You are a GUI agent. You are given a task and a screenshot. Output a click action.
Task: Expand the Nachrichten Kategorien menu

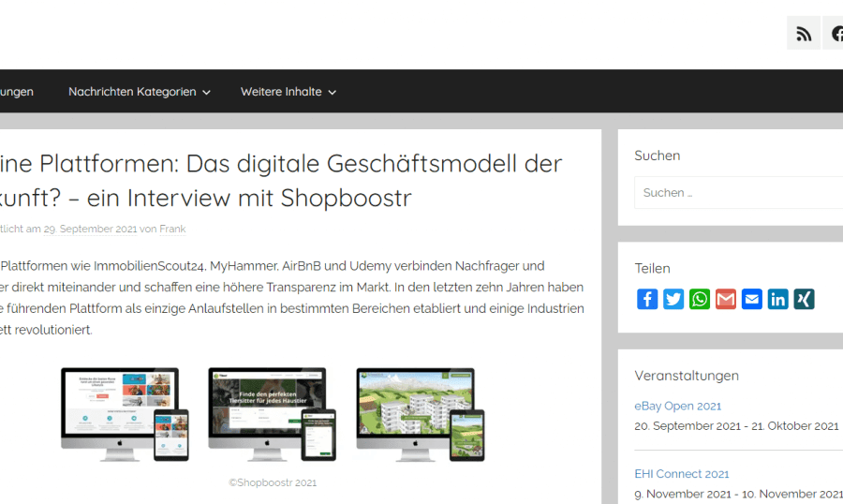[x=140, y=92]
